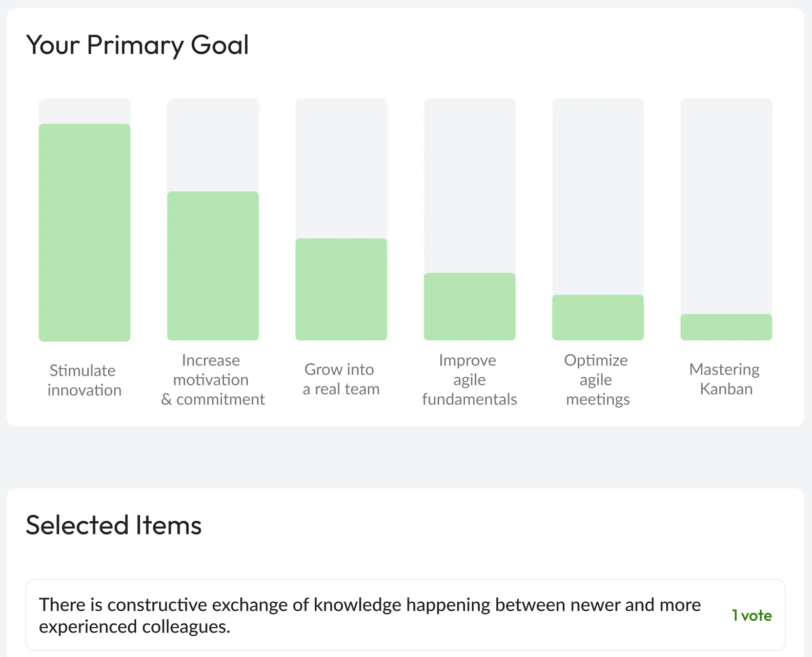Select the Improve agile fundamentals label
This screenshot has height=657, width=812.
click(469, 380)
